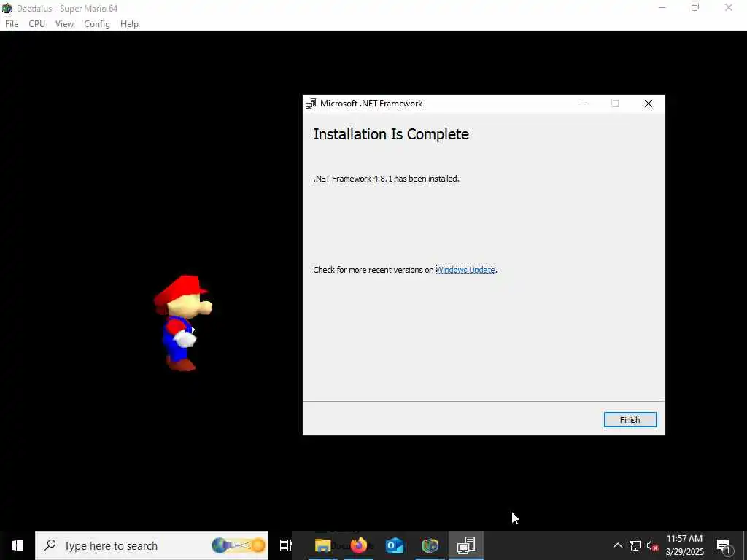
Task: Open the Config menu in Daedalus
Action: (97, 24)
